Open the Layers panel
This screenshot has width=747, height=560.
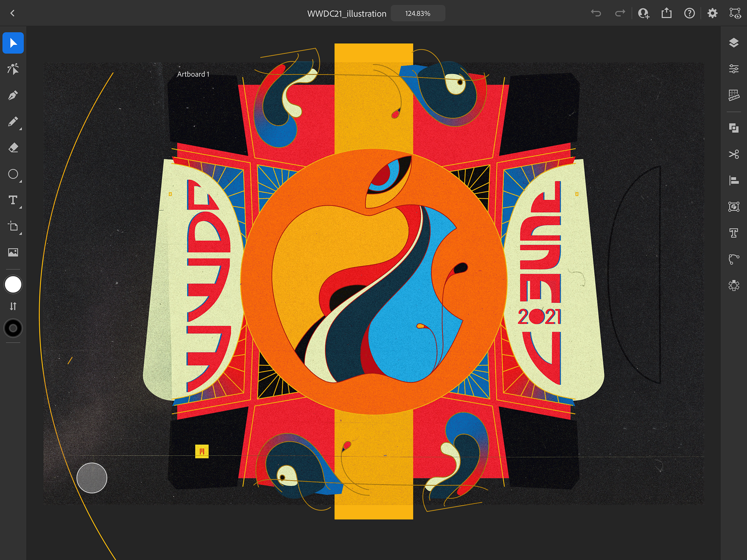tap(733, 43)
